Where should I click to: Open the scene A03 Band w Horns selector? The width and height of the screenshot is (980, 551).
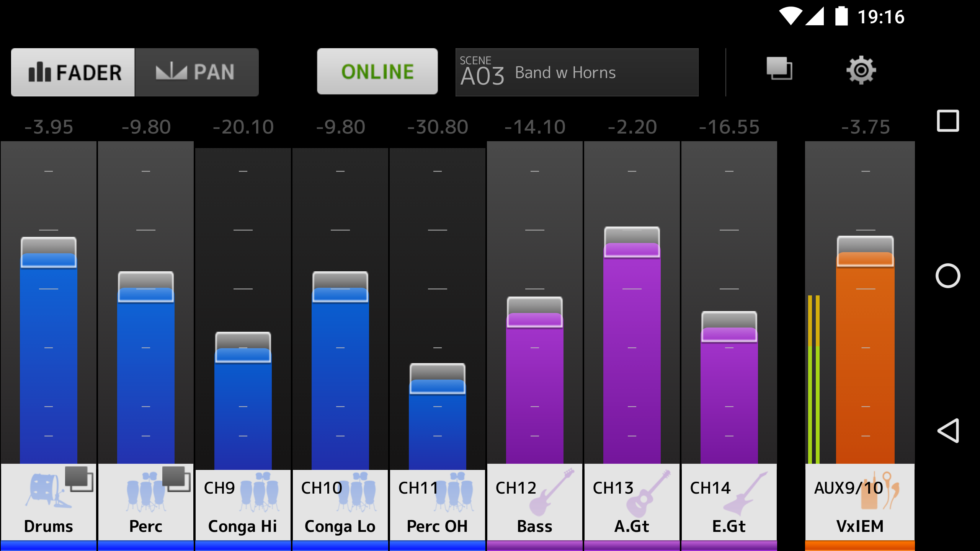click(577, 72)
